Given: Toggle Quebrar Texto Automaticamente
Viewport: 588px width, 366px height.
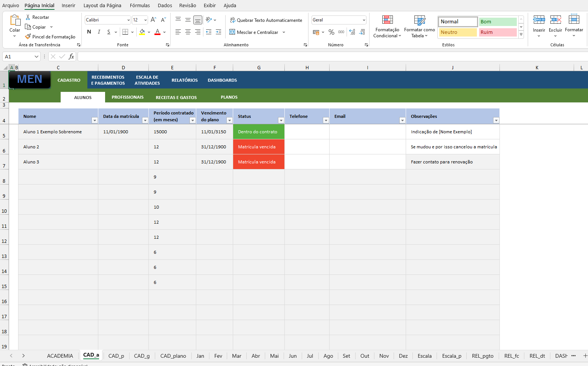Looking at the screenshot, I should pyautogui.click(x=266, y=20).
